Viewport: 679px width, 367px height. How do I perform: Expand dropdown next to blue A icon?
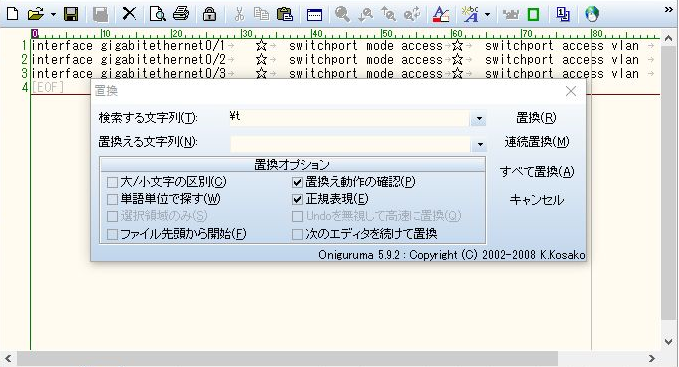(x=488, y=14)
